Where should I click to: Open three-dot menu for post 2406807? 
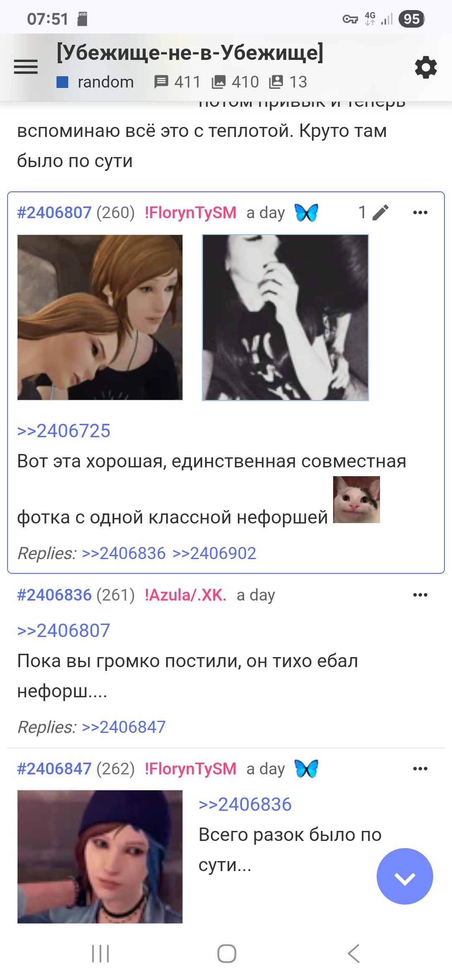[420, 213]
